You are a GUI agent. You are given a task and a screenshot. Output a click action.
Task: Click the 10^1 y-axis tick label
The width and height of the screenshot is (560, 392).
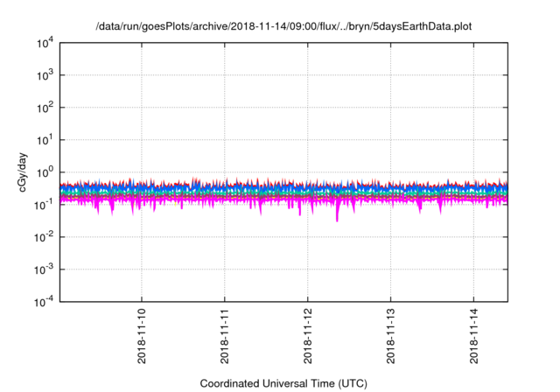click(45, 140)
